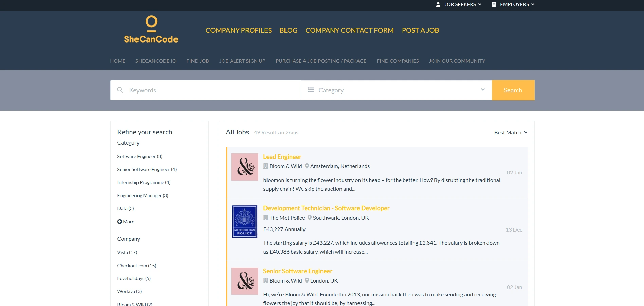This screenshot has width=644, height=306.
Task: Open the Best Match sort dropdown
Action: point(511,132)
